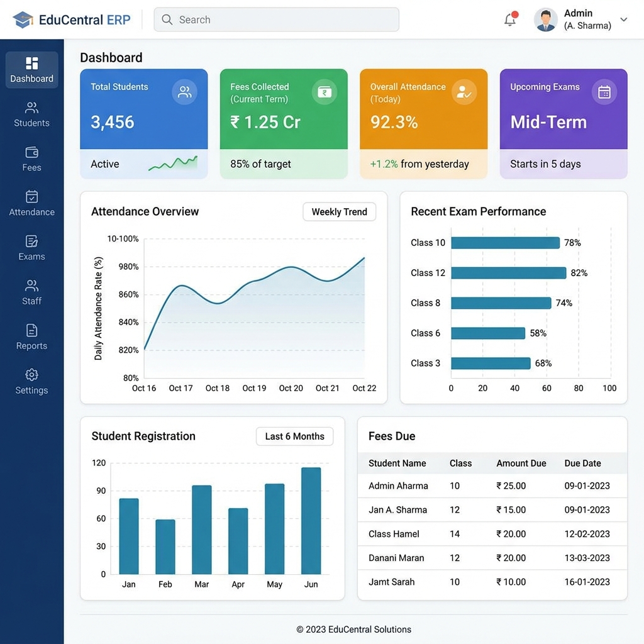Click the Fees Collected rupee icon

click(325, 92)
